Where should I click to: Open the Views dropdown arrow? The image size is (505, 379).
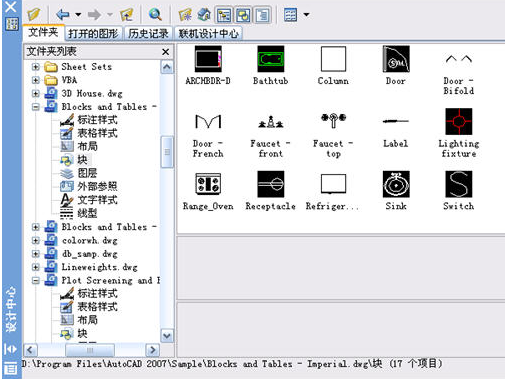pos(306,14)
